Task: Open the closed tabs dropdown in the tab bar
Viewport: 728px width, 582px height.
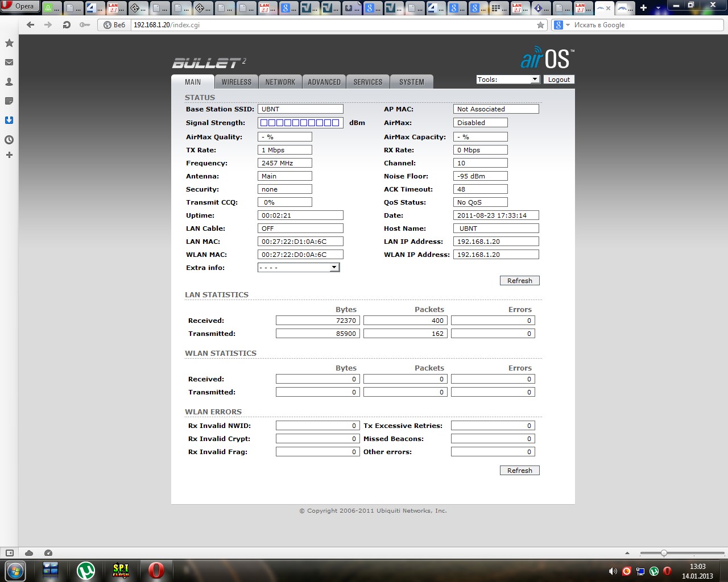Action: (659, 8)
